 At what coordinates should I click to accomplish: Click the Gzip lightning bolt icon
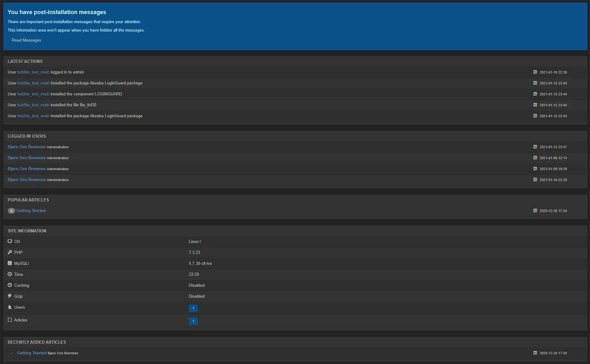(x=10, y=296)
